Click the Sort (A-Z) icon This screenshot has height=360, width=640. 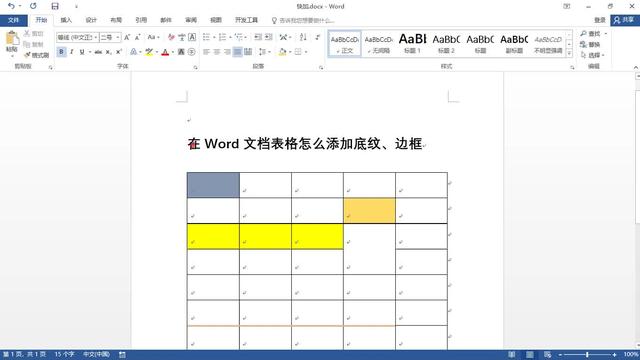click(x=303, y=37)
